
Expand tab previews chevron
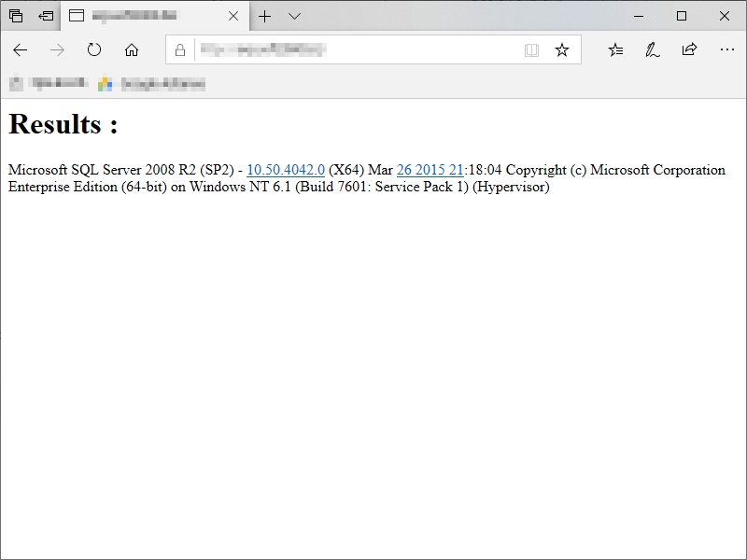[x=294, y=16]
